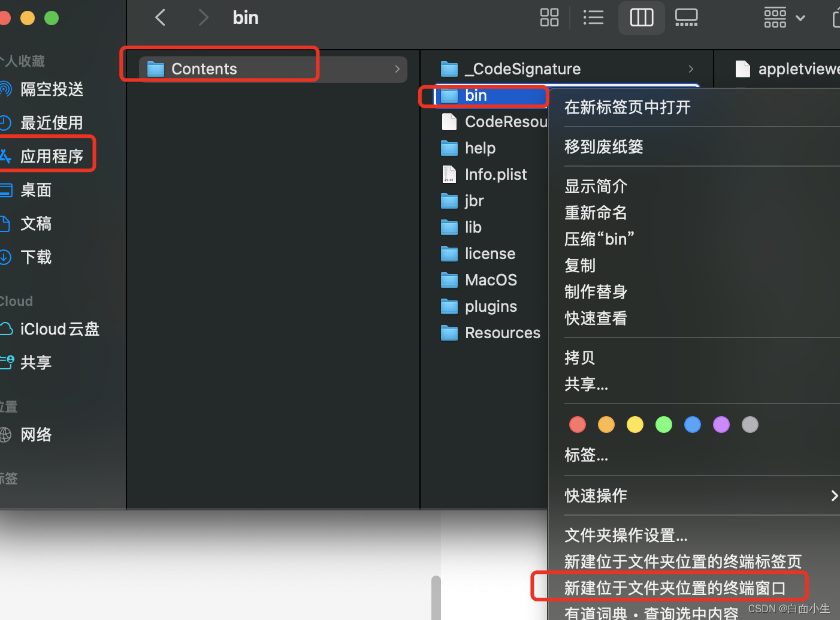840x620 pixels.
Task: Apply the orange color tag
Action: click(606, 425)
